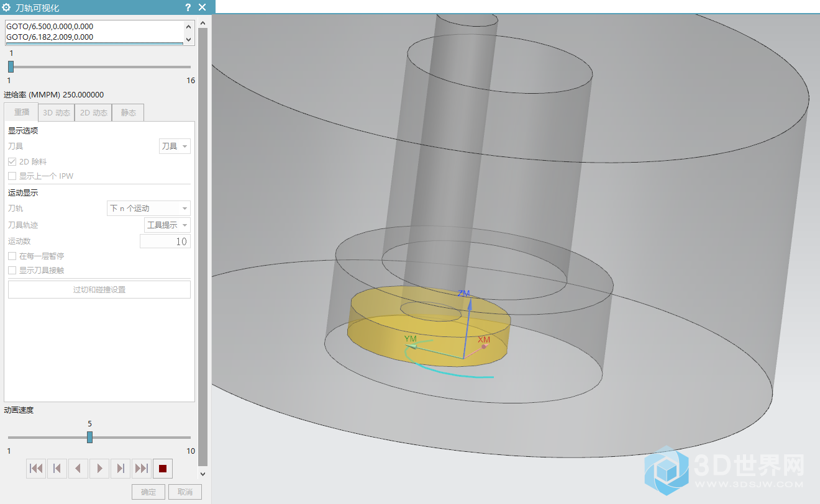Enable 显示上一个 IPW checkbox
This screenshot has height=504, width=820.
12,176
